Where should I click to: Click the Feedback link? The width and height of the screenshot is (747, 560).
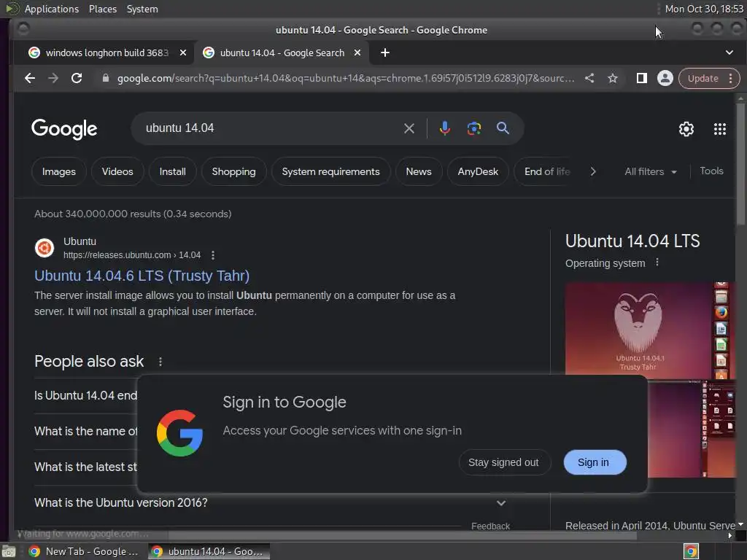tap(490, 526)
